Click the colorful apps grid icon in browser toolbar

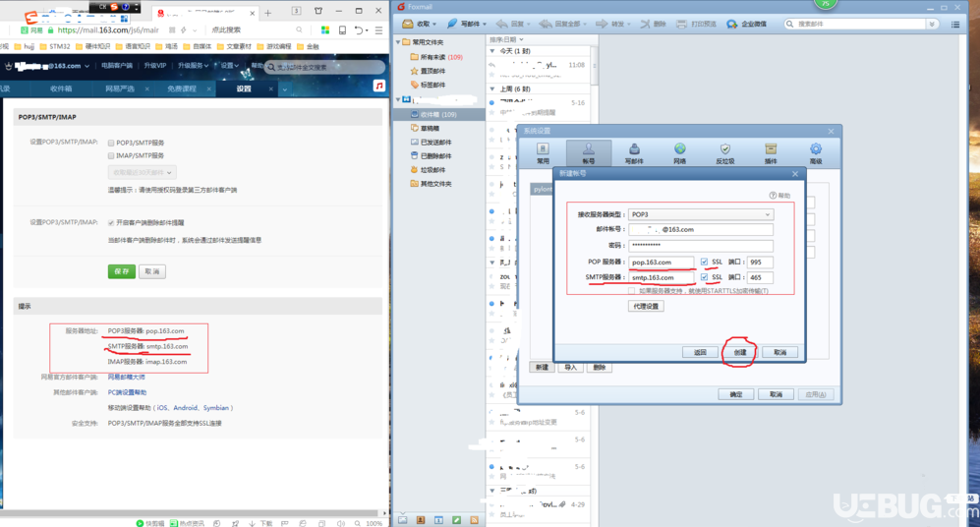pos(325,30)
